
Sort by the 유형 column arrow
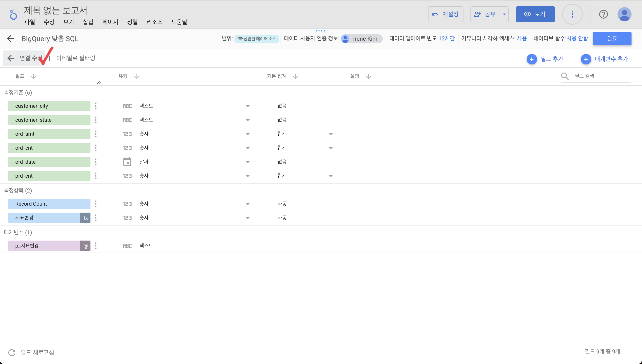pos(137,76)
